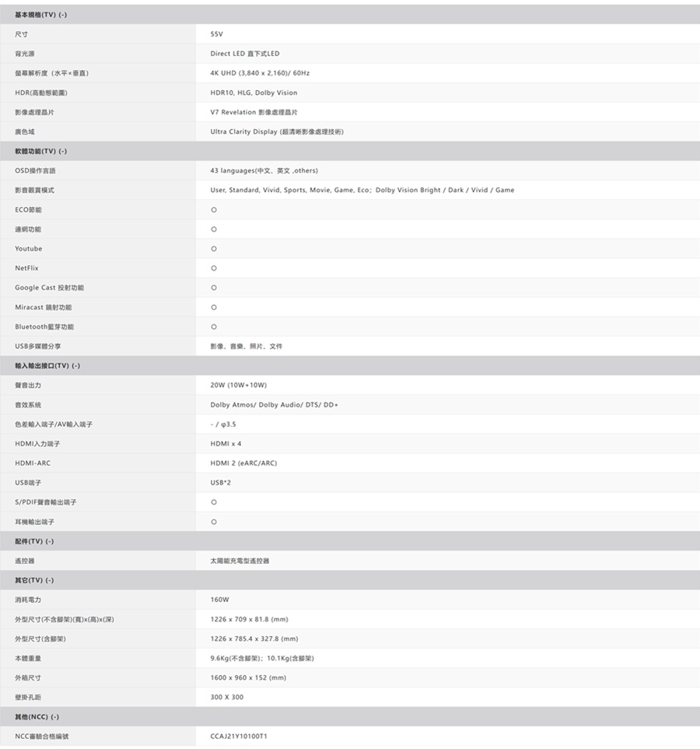Collapse the 其他(NCC) section header
The image size is (700, 749).
[x=350, y=716]
